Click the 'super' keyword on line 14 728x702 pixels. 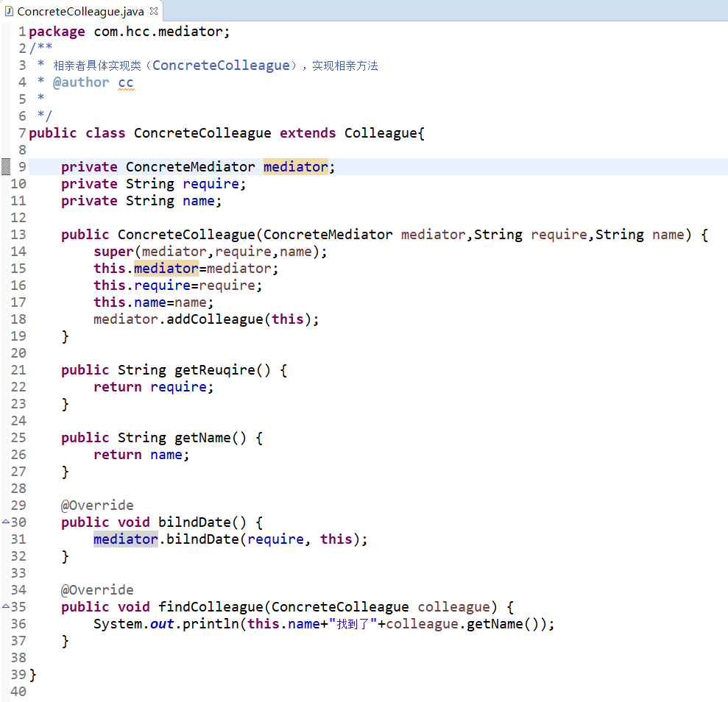114,252
